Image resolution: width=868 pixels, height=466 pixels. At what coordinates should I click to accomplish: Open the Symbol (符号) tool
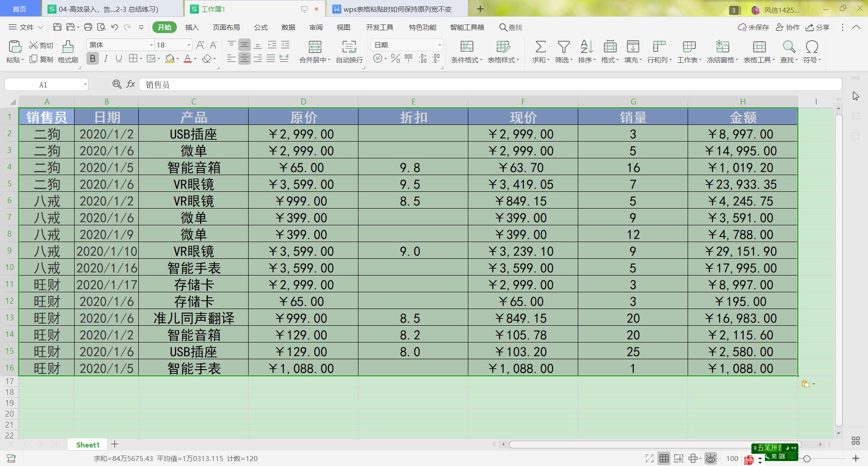tap(812, 52)
